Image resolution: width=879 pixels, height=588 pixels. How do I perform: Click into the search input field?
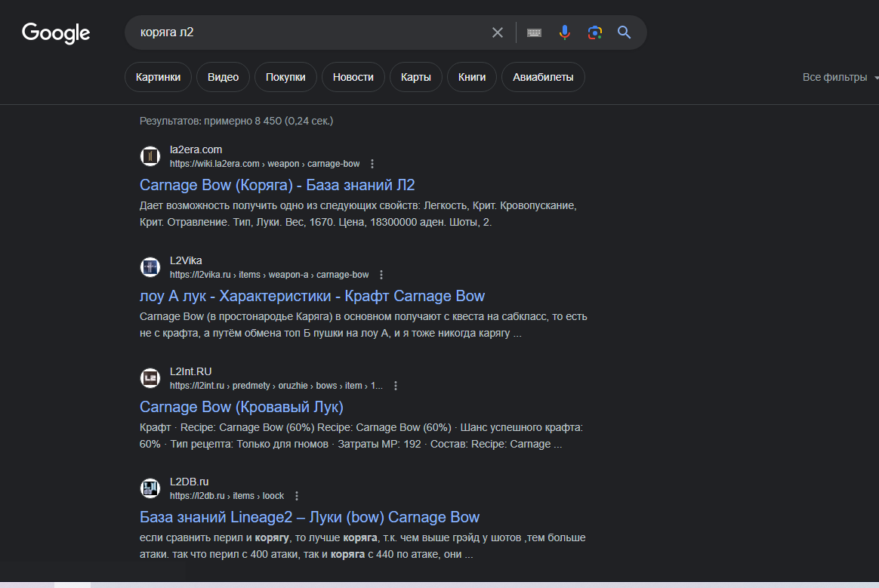[x=302, y=32]
